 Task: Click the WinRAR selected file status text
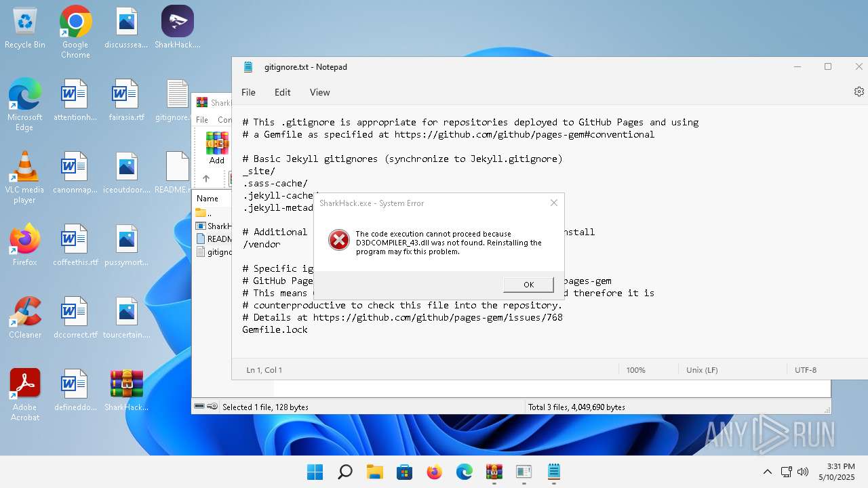pos(265,407)
